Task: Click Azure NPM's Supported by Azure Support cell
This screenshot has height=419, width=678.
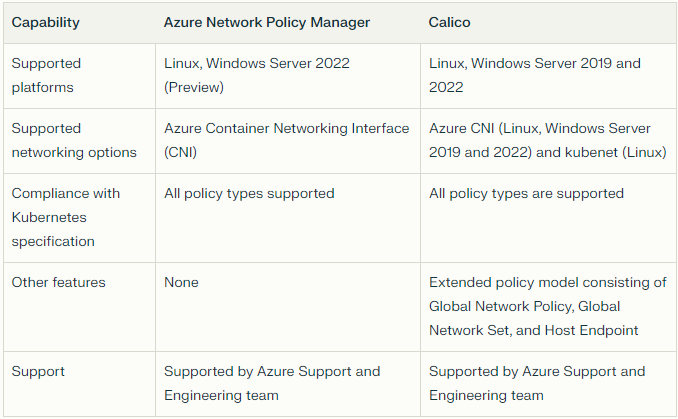Action: click(272, 384)
